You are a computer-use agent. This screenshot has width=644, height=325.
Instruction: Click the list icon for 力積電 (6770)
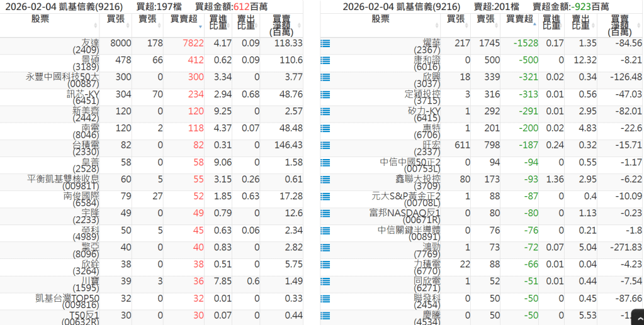(325, 265)
